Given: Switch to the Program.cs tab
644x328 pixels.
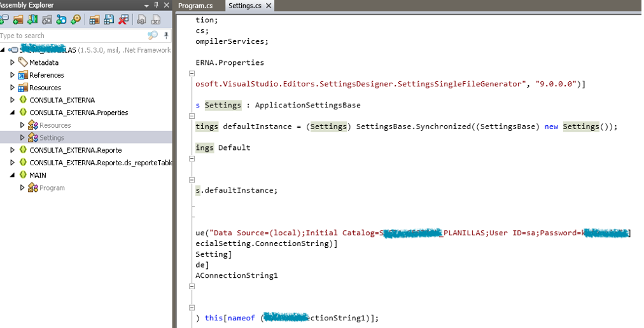Looking at the screenshot, I should 195,6.
